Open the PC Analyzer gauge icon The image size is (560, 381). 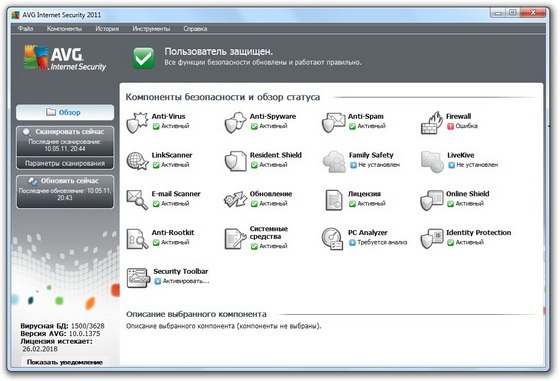tap(332, 239)
